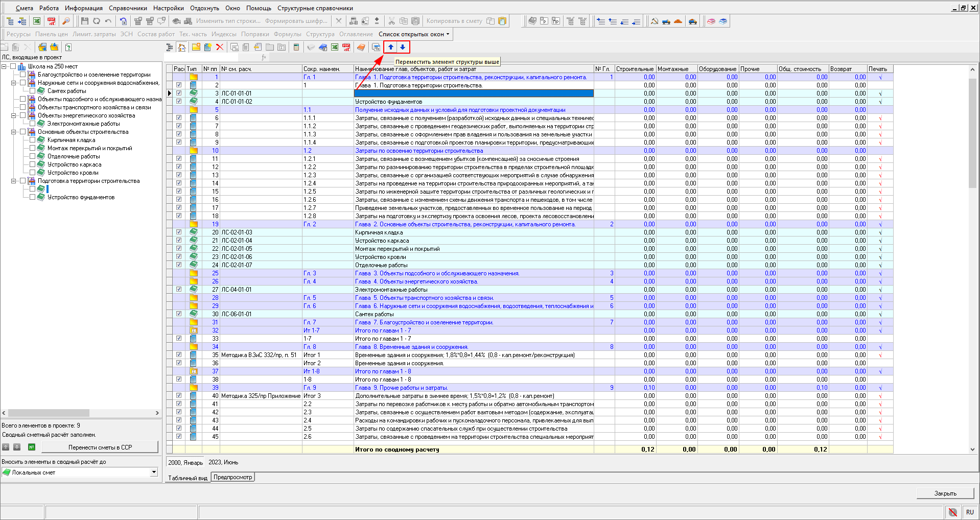Switch to the Предпросмотр tab

coord(233,477)
